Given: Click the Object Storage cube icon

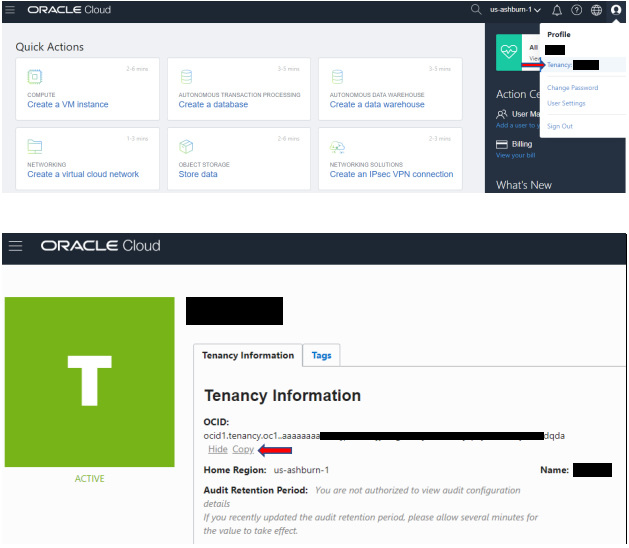Looking at the screenshot, I should click(x=186, y=147).
